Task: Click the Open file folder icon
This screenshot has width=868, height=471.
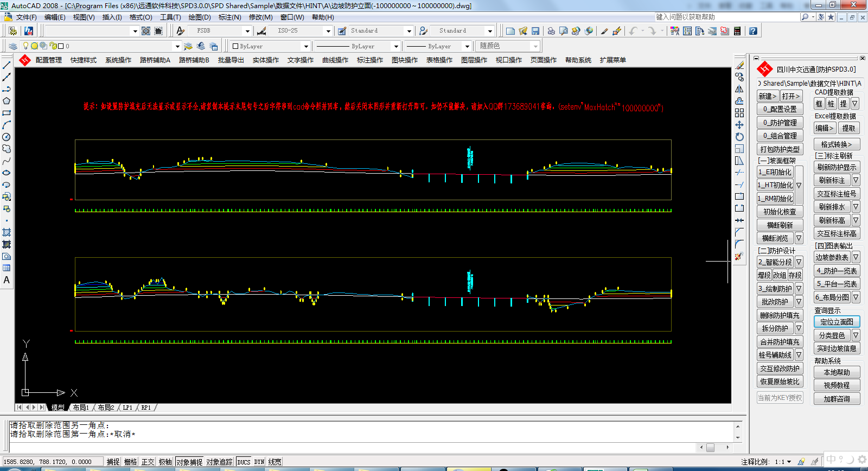Action: tap(523, 31)
